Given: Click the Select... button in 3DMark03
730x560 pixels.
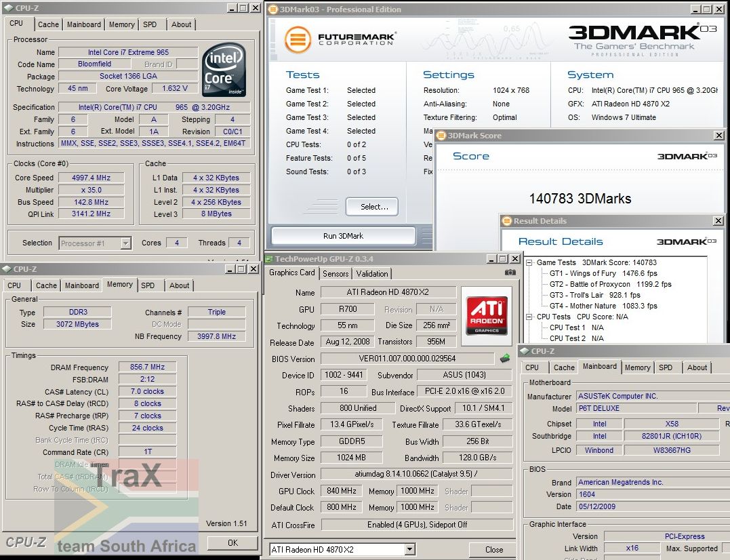Looking at the screenshot, I should [372, 207].
